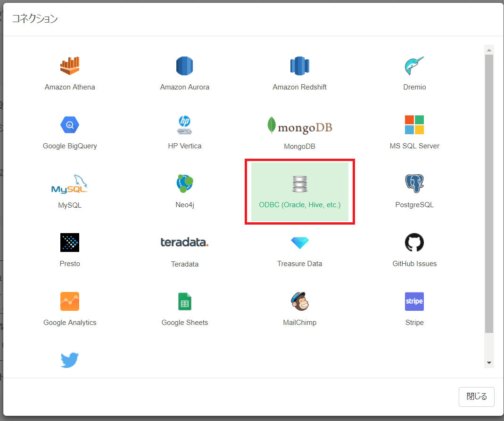Click the Teradata label text
The image size is (504, 421).
tap(184, 264)
